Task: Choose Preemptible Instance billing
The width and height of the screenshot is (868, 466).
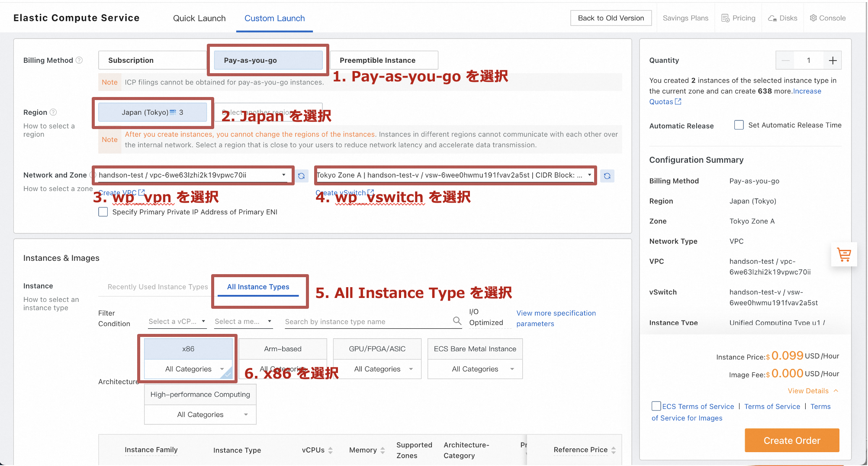Action: [384, 60]
